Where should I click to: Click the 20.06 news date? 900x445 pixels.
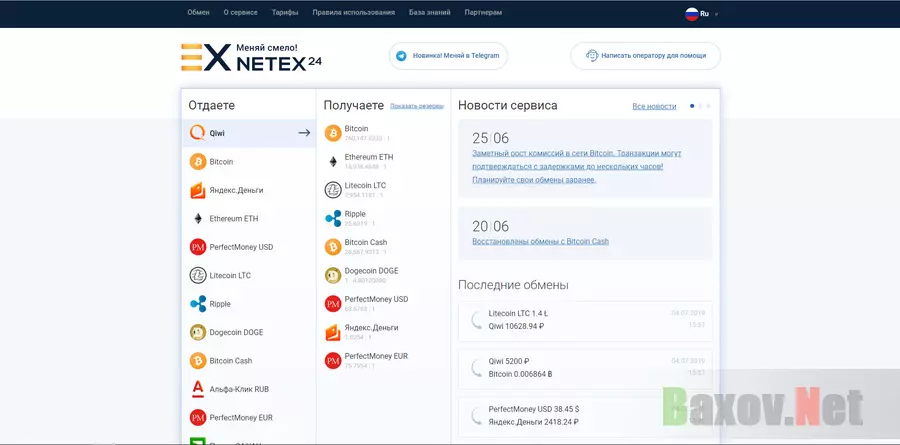pos(490,226)
